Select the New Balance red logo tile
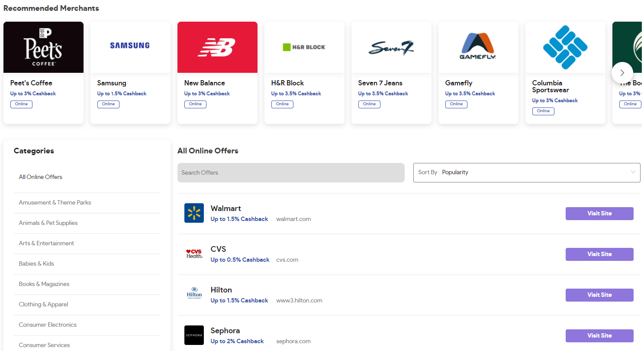This screenshot has height=351, width=644. 217,47
